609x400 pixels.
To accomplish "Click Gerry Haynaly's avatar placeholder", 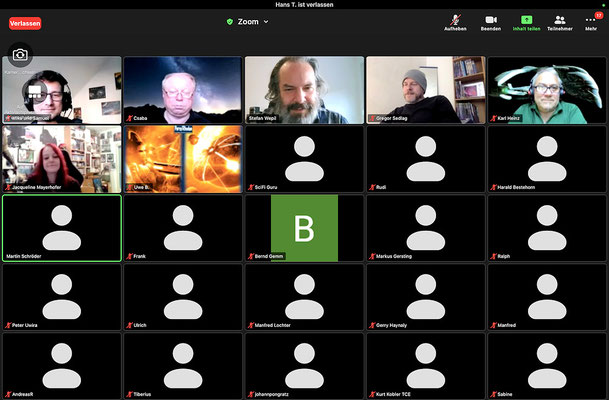I will (x=426, y=297).
